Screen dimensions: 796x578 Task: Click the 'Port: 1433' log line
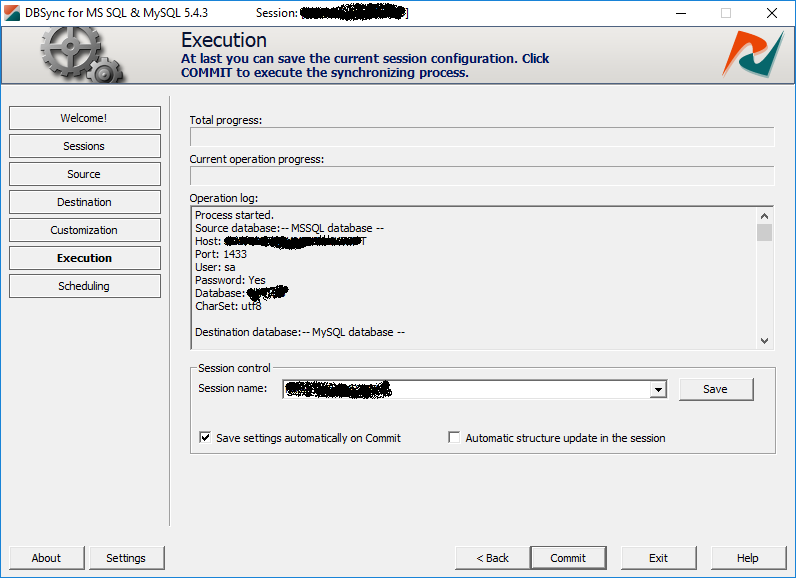coord(221,254)
